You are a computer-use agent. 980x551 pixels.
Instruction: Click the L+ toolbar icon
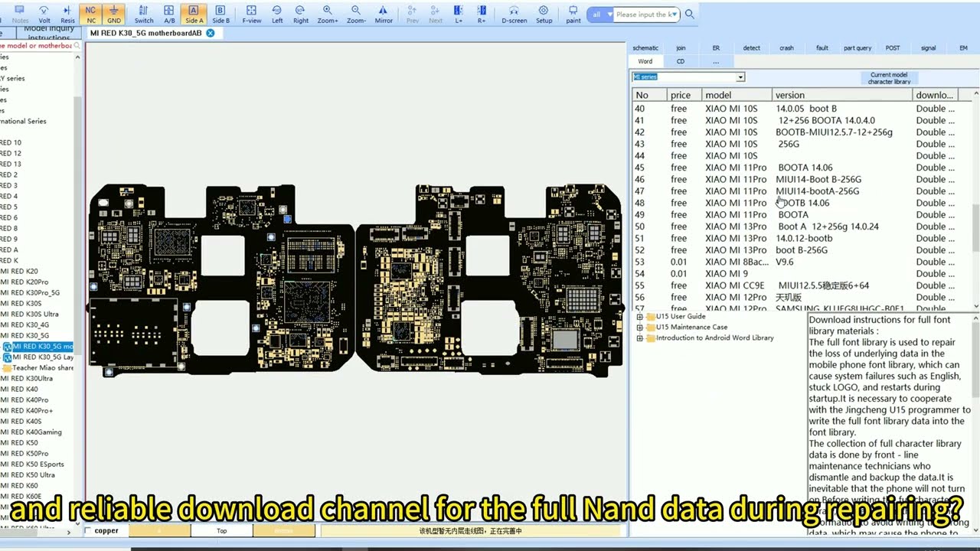459,14
